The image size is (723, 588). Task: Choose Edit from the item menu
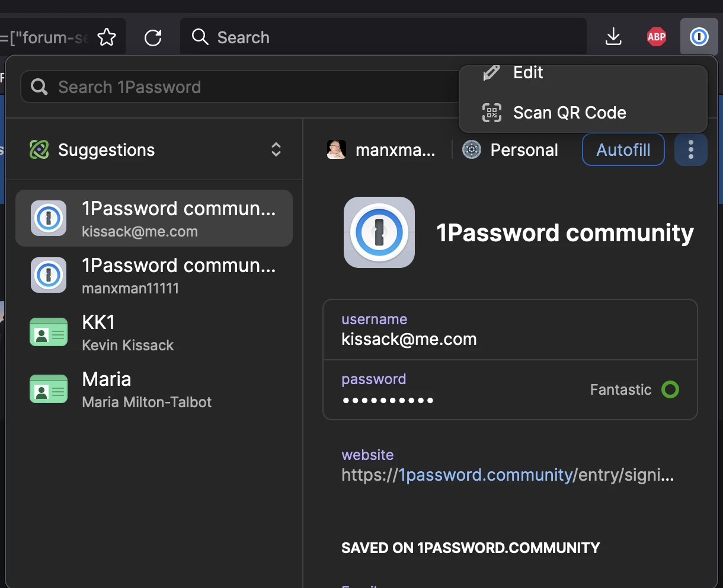(x=583, y=73)
